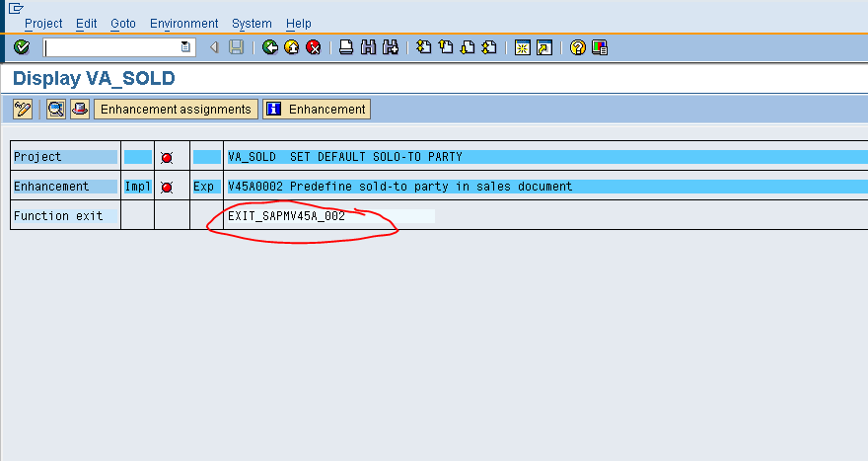Open the Project menu
Screen dimensions: 868x461
43,24
